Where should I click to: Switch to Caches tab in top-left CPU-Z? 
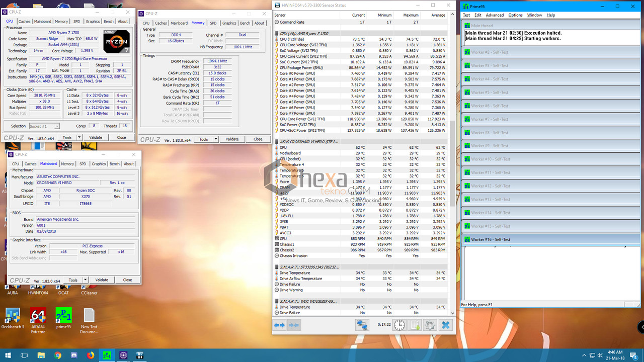click(x=25, y=22)
